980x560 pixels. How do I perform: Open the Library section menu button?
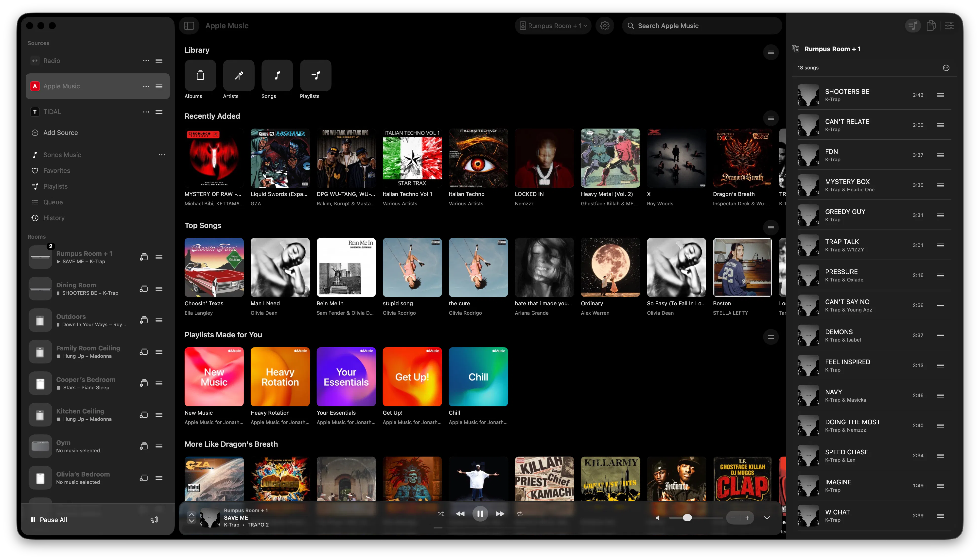click(770, 52)
